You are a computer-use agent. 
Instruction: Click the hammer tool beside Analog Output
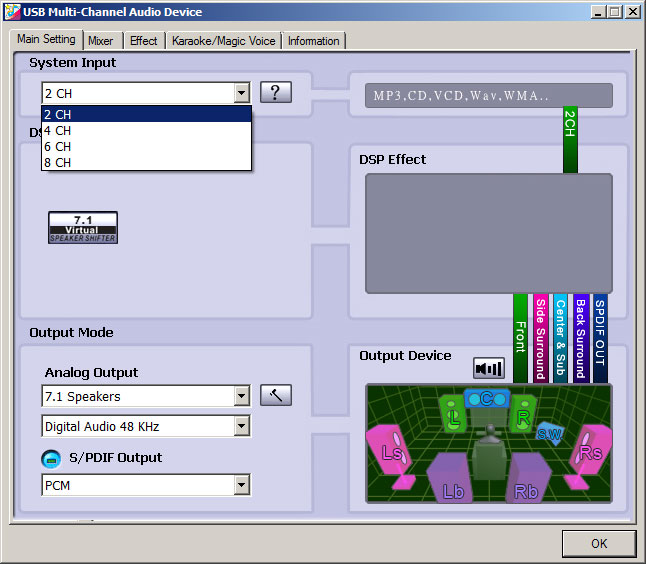point(275,395)
